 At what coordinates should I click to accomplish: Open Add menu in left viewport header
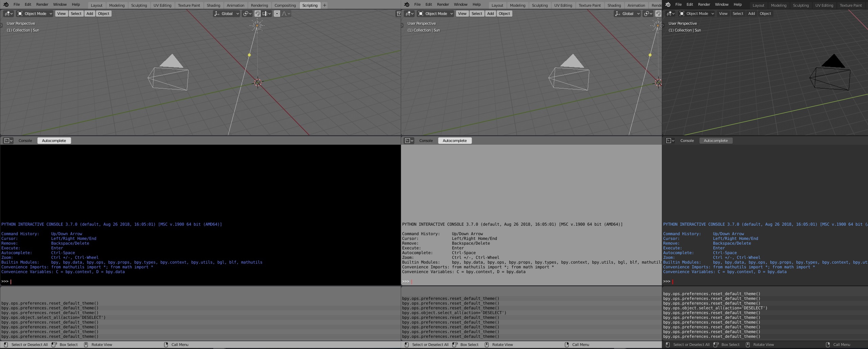[x=90, y=14]
